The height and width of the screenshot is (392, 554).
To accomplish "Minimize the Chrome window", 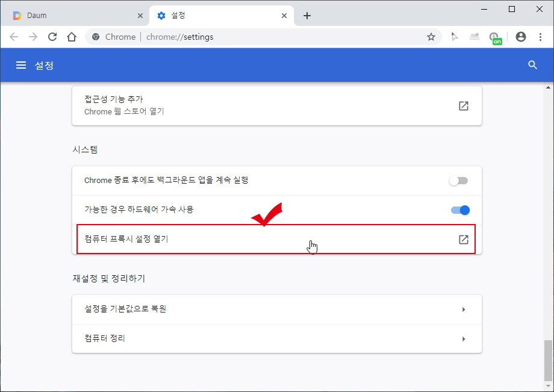I will tap(484, 9).
